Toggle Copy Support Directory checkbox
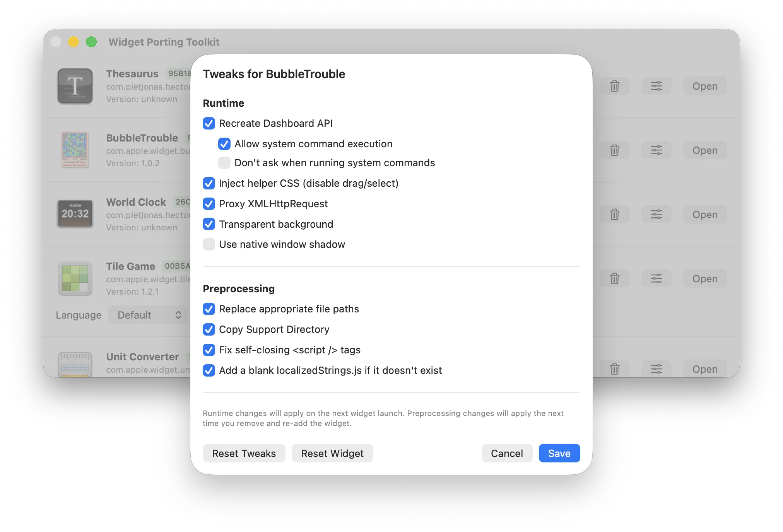Screen dimensions: 783x532 (x=209, y=329)
